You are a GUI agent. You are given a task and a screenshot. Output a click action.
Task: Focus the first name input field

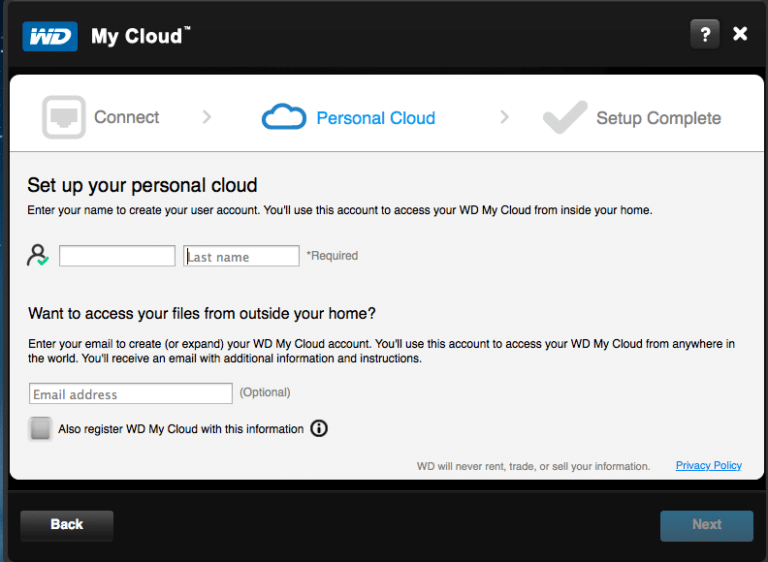point(117,256)
